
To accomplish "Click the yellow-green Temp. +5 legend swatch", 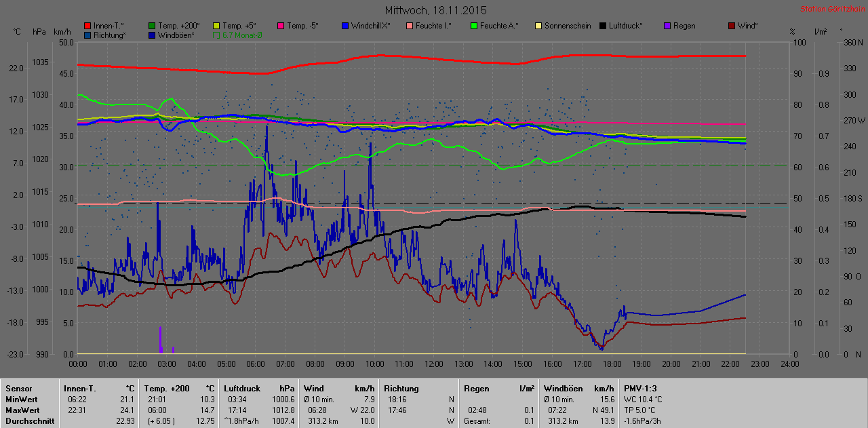I will click(216, 26).
